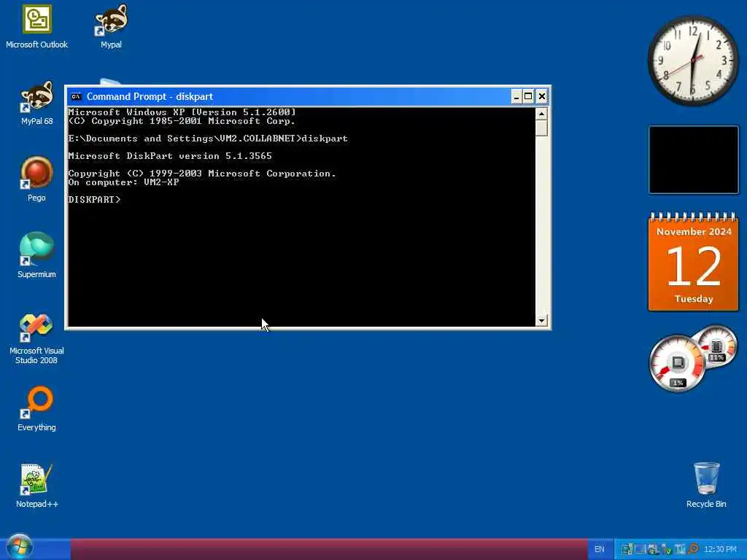This screenshot has height=560, width=747.
Task: Open Command Prompt window system menu icon
Action: pos(76,97)
